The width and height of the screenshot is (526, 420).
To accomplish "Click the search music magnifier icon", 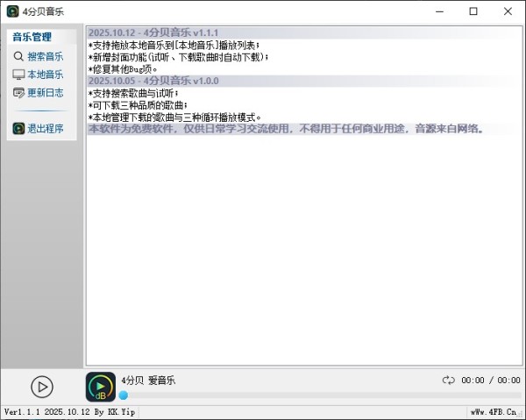I will click(x=18, y=56).
